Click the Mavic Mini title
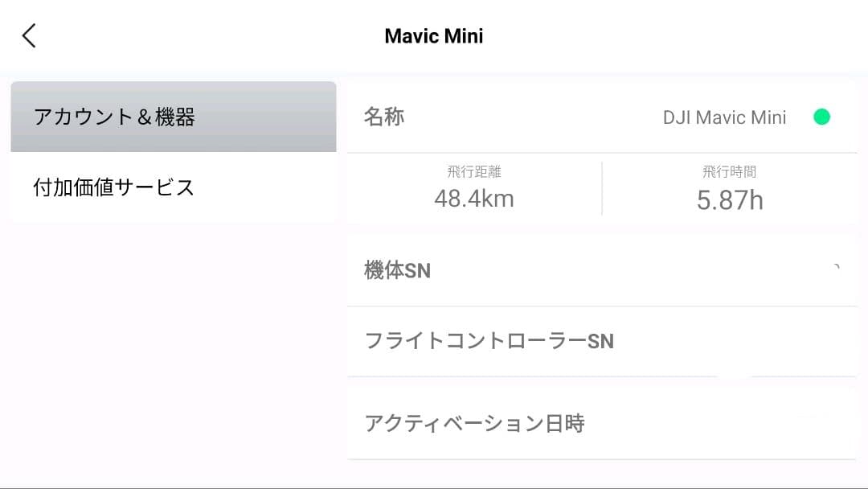This screenshot has width=868, height=489. pos(434,35)
